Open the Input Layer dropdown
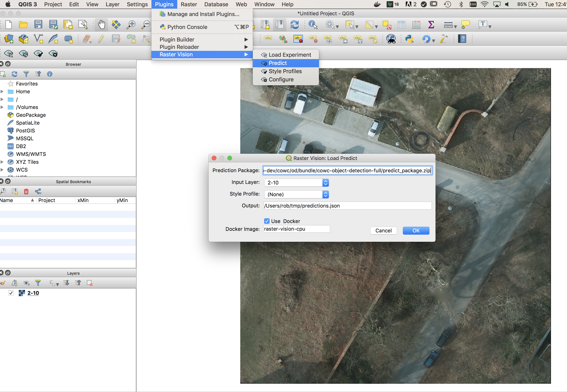 [297, 183]
